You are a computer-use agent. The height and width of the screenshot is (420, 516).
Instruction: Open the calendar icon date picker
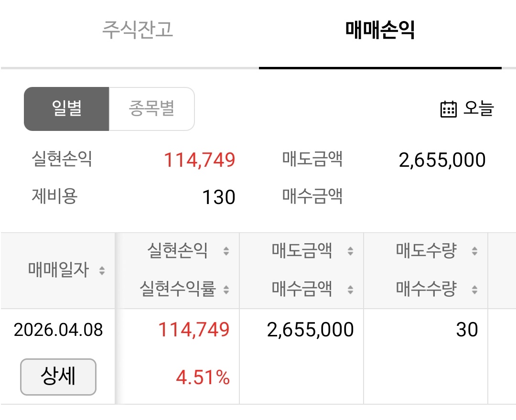(448, 109)
